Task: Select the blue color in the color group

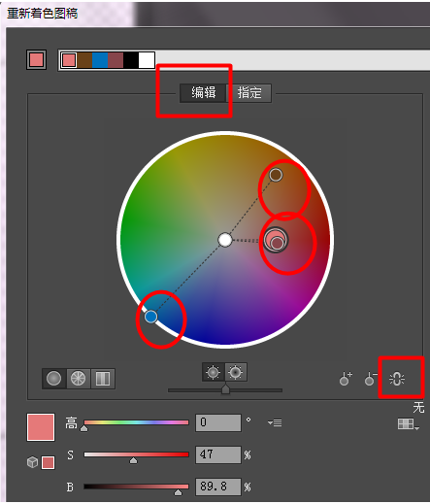Action: point(100,60)
